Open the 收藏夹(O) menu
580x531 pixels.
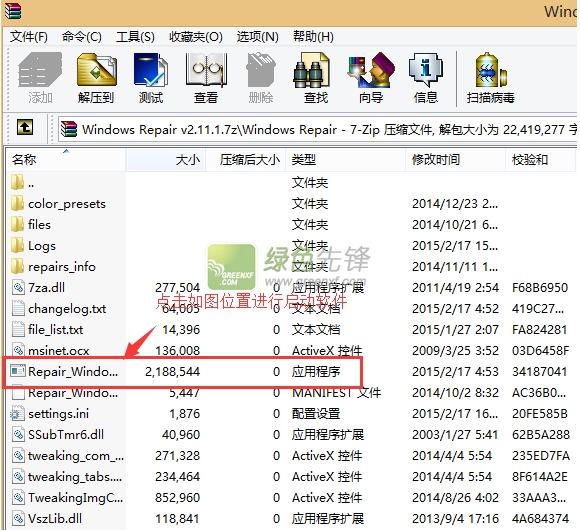[x=196, y=37]
